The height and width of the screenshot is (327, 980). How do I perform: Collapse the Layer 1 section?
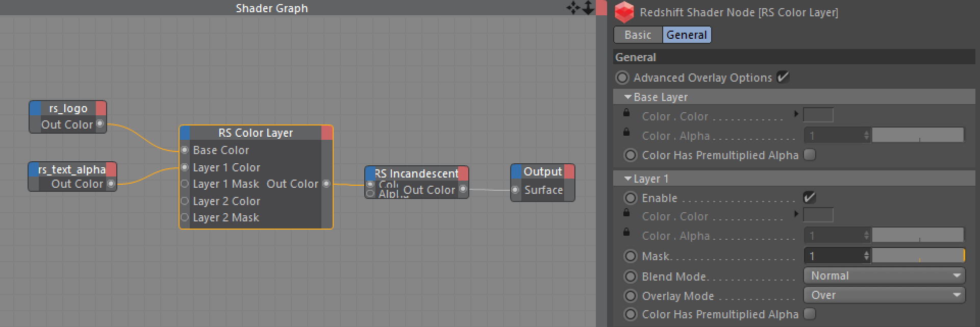(x=628, y=179)
